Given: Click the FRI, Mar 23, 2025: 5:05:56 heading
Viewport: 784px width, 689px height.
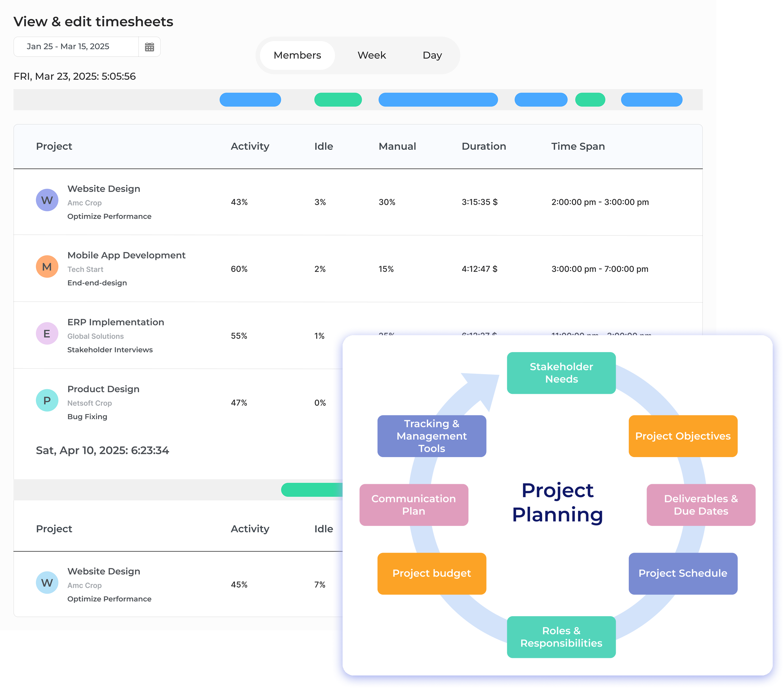Looking at the screenshot, I should pos(75,76).
